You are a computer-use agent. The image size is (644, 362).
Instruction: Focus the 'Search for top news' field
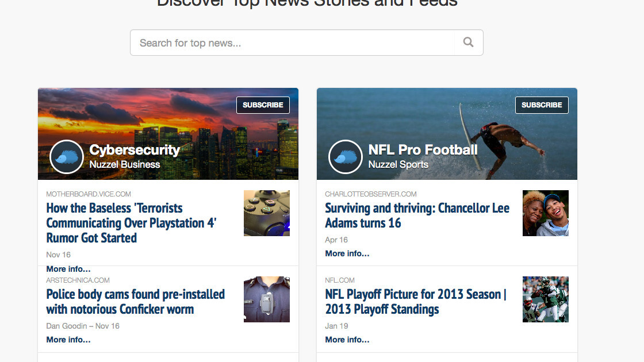point(293,43)
